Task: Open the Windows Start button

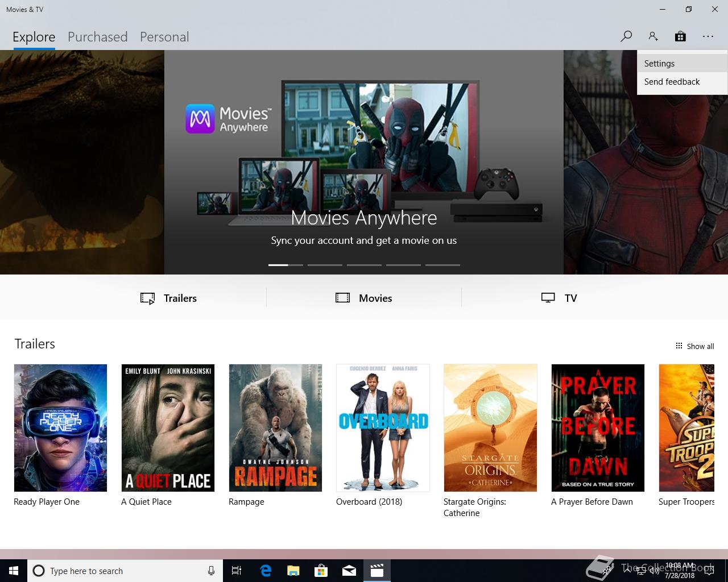Action: click(14, 571)
